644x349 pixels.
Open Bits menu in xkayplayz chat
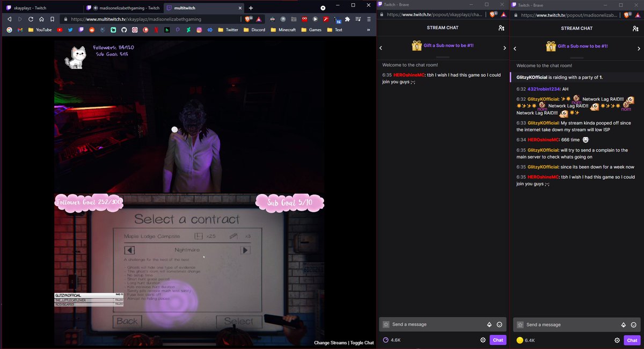(x=489, y=324)
